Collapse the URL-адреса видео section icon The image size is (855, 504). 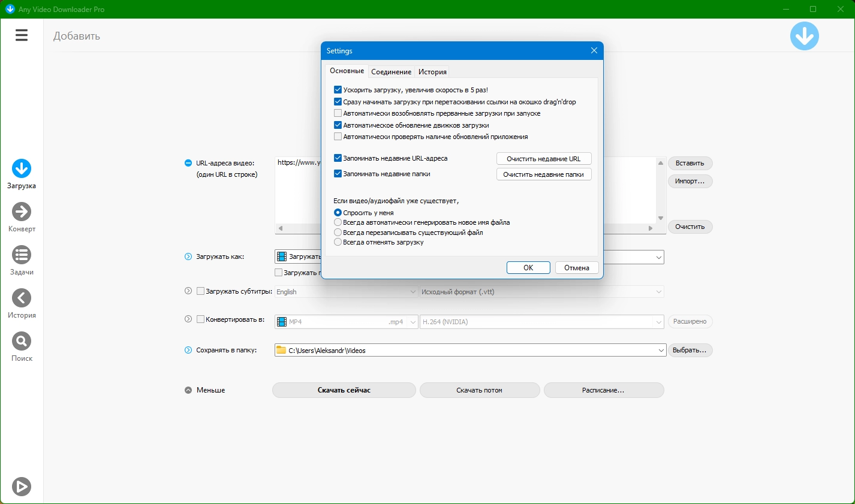[188, 163]
